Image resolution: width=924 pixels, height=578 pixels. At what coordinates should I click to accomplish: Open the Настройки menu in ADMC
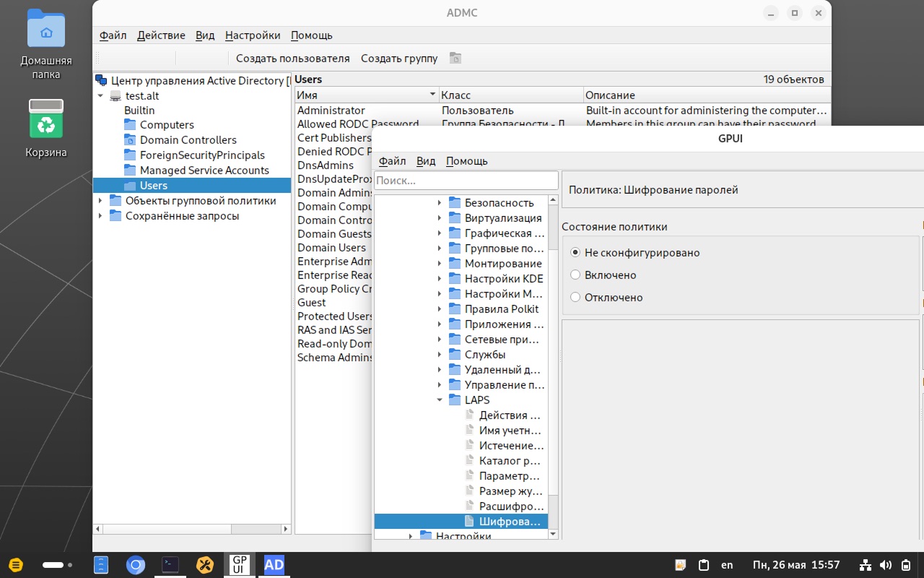coord(253,35)
